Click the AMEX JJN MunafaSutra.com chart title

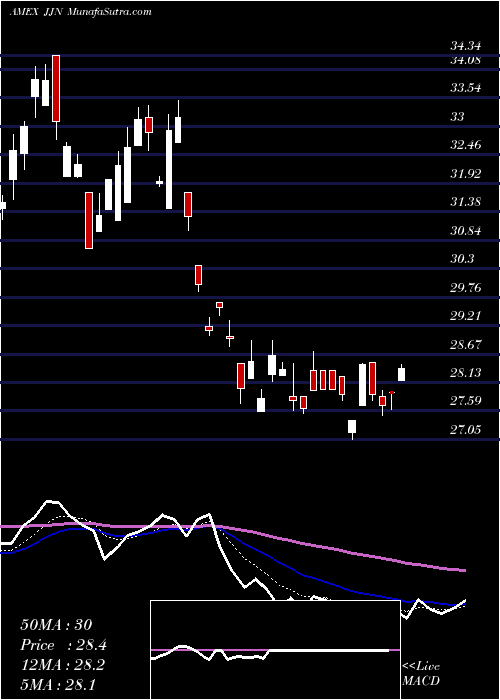pyautogui.click(x=80, y=12)
